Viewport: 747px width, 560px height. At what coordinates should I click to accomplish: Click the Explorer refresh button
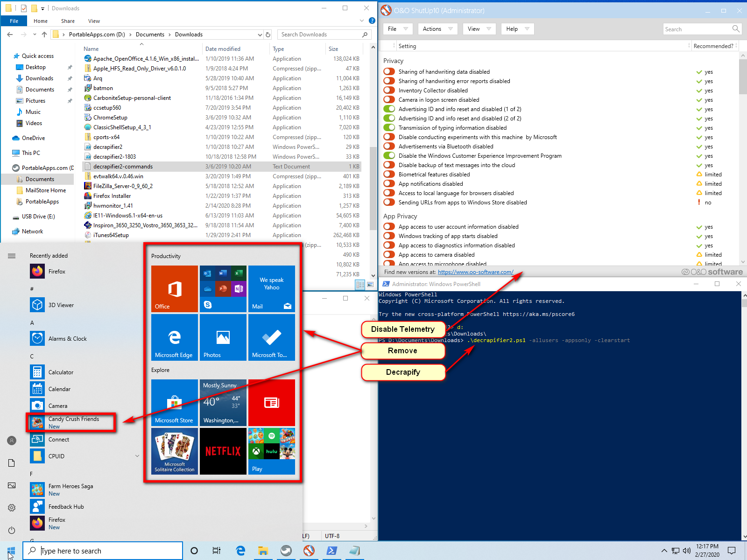click(268, 35)
